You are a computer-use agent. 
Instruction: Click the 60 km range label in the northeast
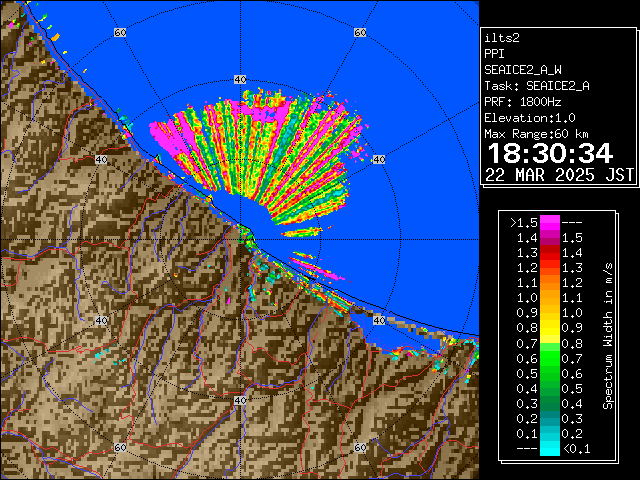[360, 32]
